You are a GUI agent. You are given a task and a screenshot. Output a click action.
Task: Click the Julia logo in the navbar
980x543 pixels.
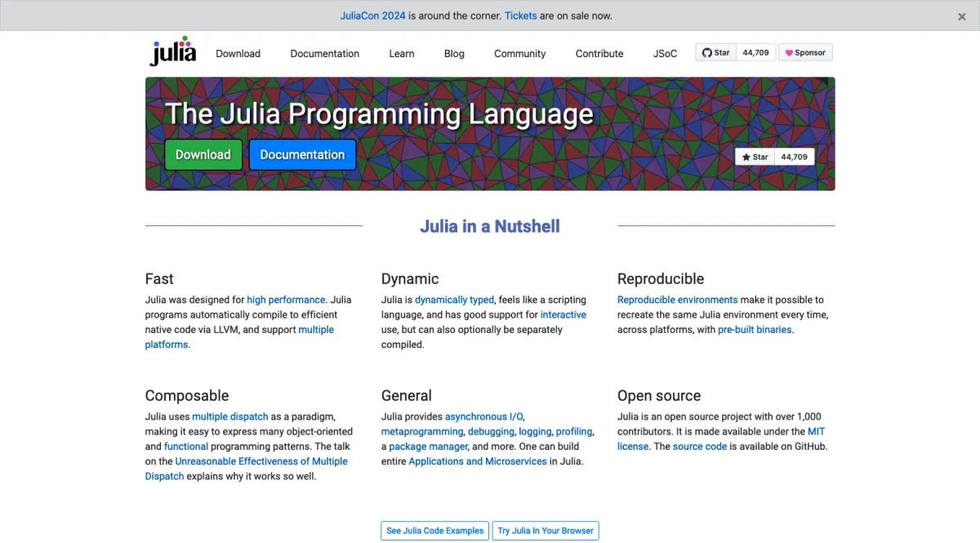[x=173, y=51]
